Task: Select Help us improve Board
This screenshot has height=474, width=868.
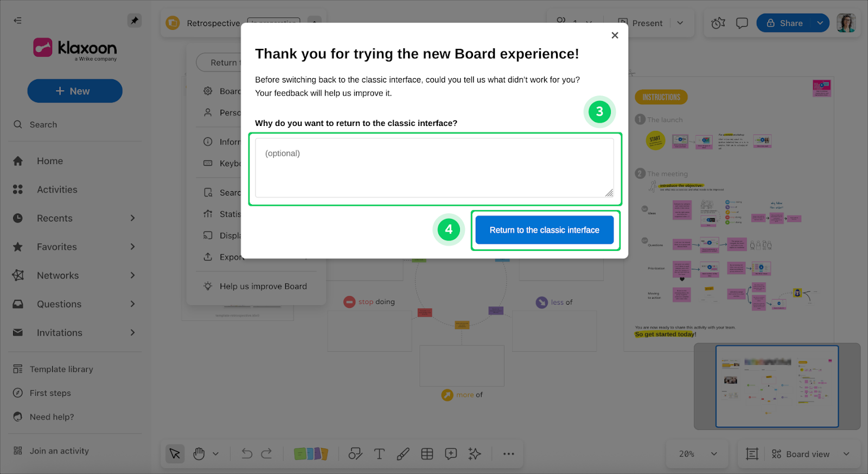Action: pyautogui.click(x=263, y=286)
